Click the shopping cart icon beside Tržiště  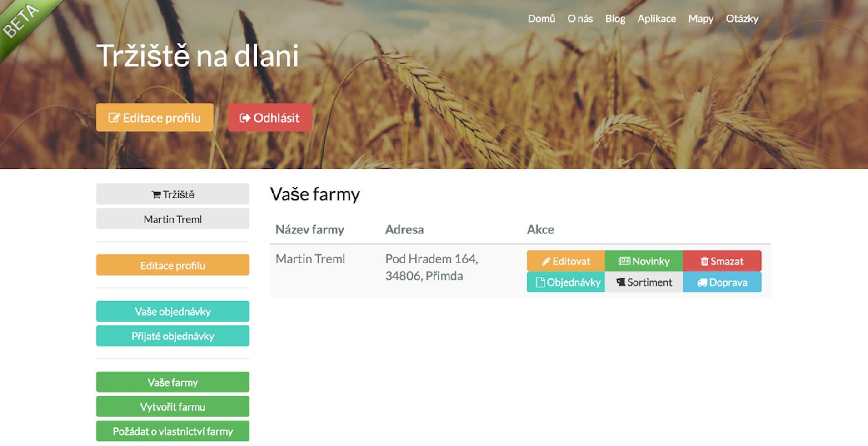(x=156, y=195)
